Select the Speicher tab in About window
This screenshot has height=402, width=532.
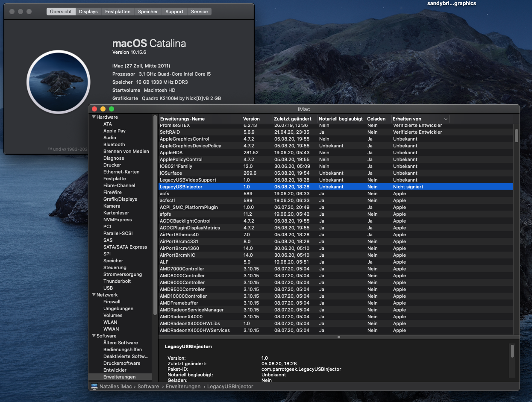pos(148,12)
